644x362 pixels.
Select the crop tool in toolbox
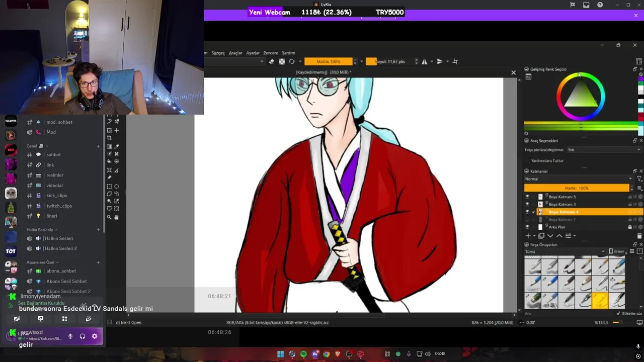click(x=109, y=137)
